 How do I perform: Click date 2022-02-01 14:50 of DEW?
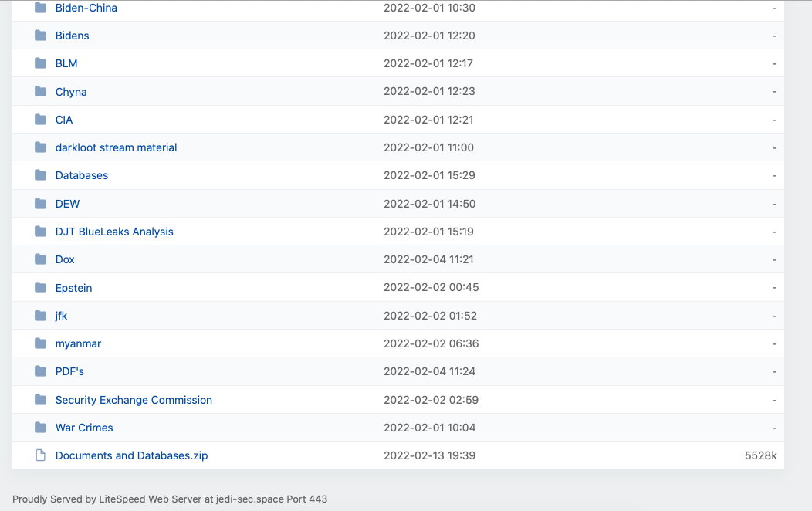429,204
